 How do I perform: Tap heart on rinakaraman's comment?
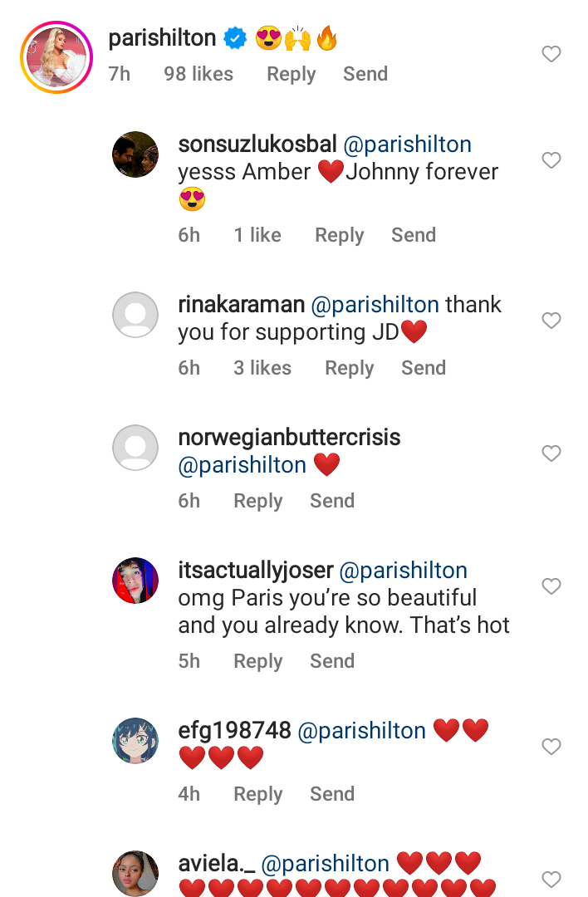551,321
